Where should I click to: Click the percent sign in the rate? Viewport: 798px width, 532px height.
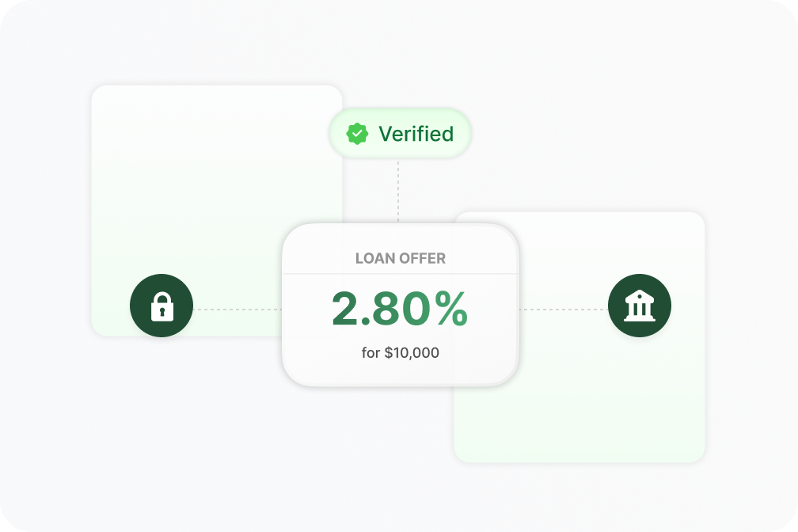coord(450,309)
